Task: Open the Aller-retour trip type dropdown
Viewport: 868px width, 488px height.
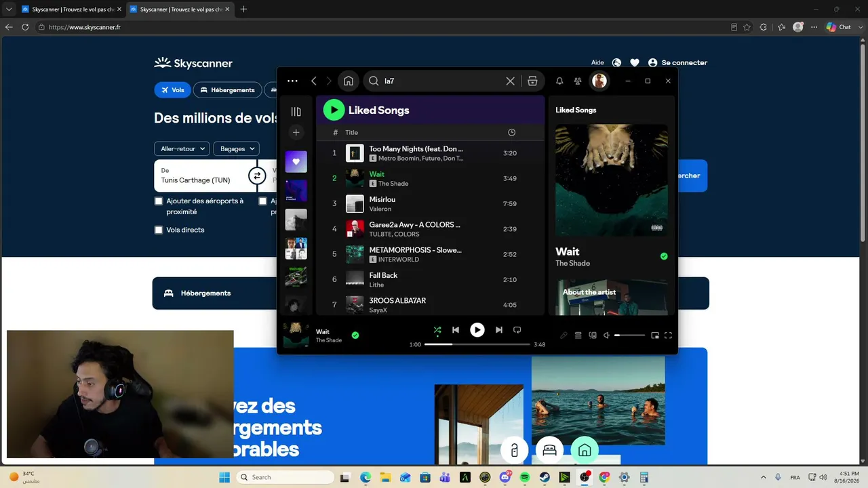Action: pos(182,148)
